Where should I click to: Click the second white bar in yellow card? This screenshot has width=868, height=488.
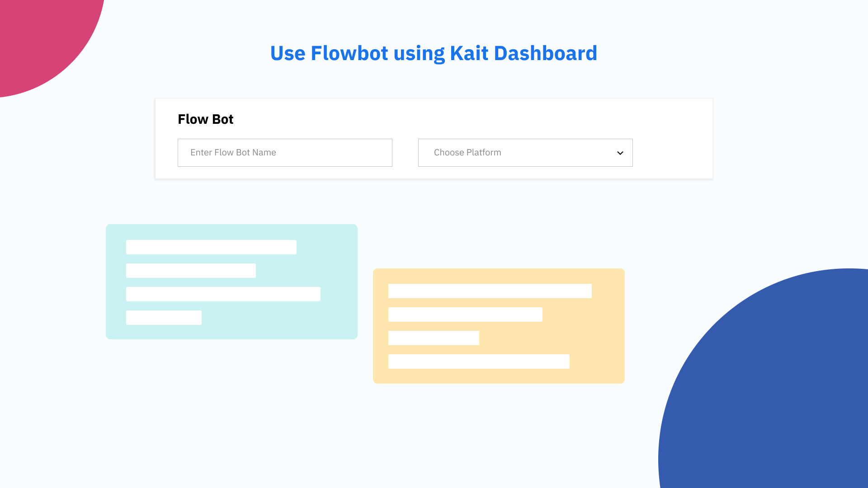tap(465, 314)
